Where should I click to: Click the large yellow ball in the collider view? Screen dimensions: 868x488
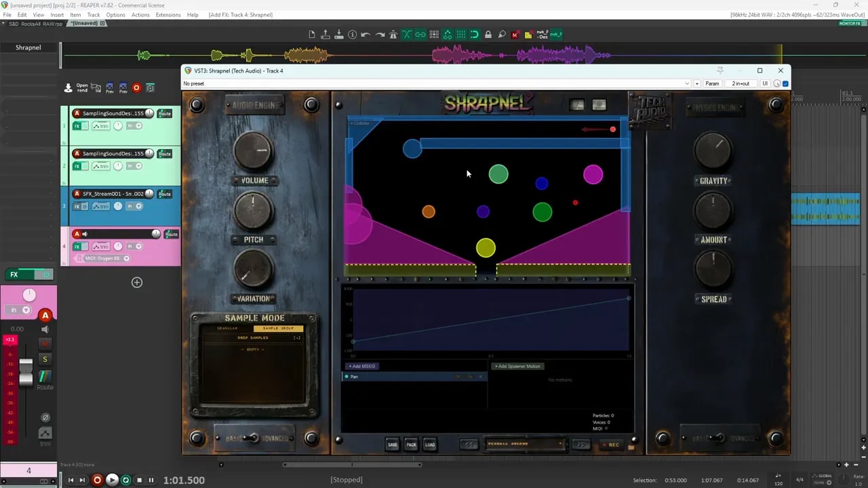tap(486, 248)
